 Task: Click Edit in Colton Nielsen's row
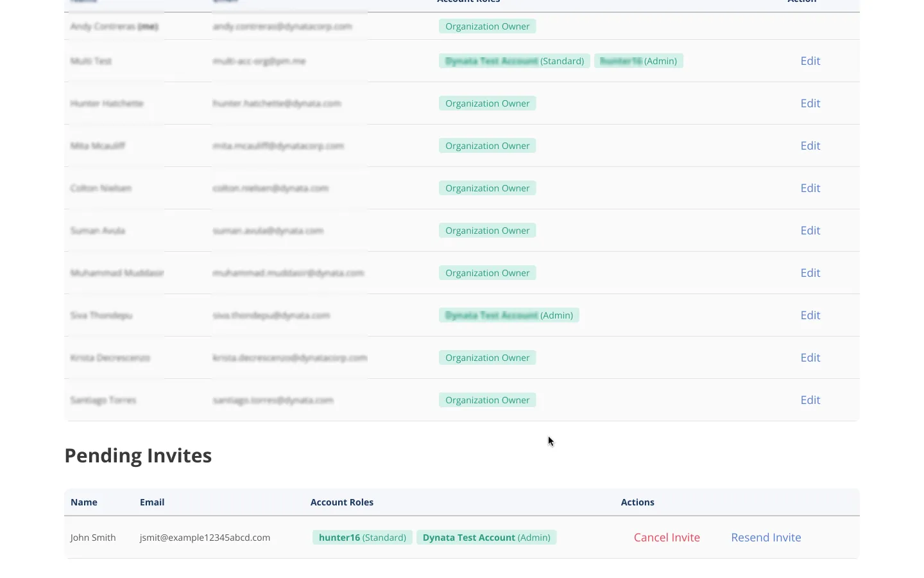click(x=810, y=188)
